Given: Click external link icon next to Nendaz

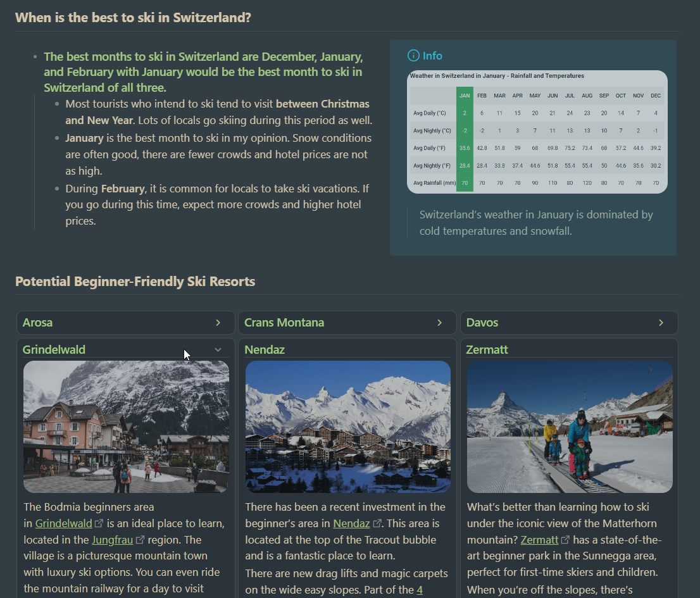Looking at the screenshot, I should [x=377, y=523].
